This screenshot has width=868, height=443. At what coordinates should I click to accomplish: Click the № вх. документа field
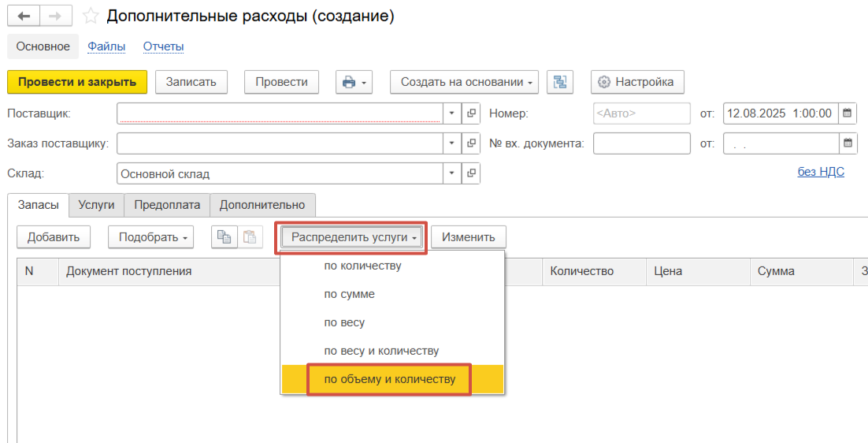[x=641, y=143]
